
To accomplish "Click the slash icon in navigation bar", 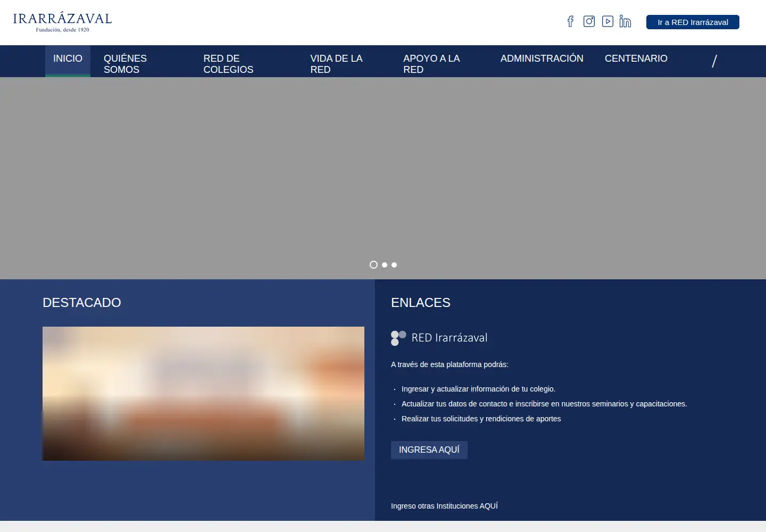I will pos(714,61).
